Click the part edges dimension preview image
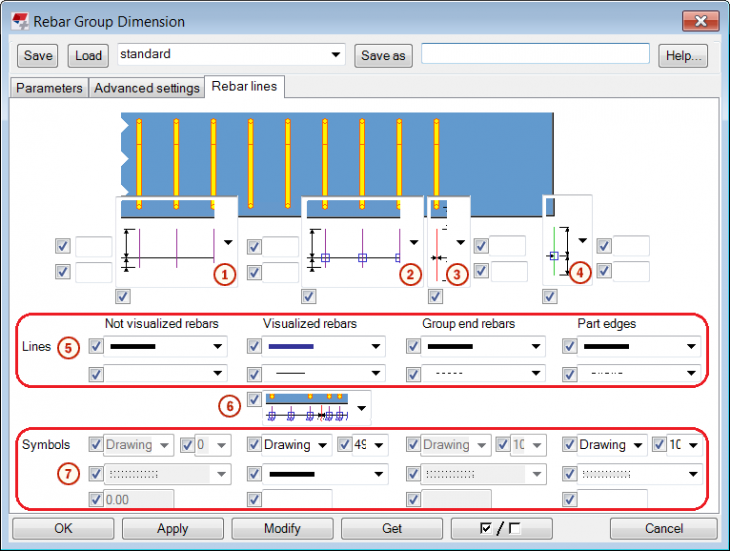The width and height of the screenshot is (730, 551). pyautogui.click(x=558, y=241)
